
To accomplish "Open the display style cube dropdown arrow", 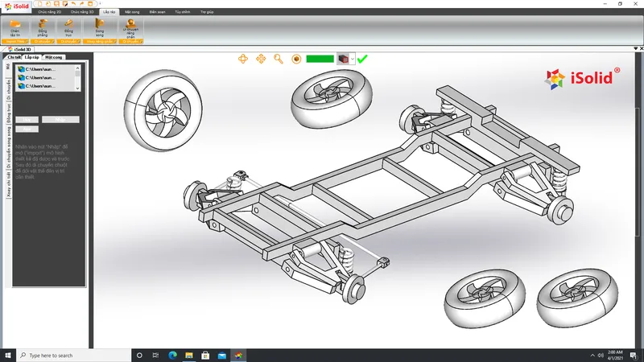I will pyautogui.click(x=353, y=59).
